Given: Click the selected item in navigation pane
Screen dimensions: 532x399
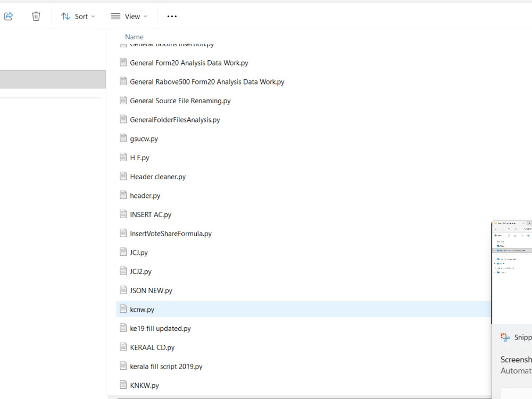Looking at the screenshot, I should 53,79.
